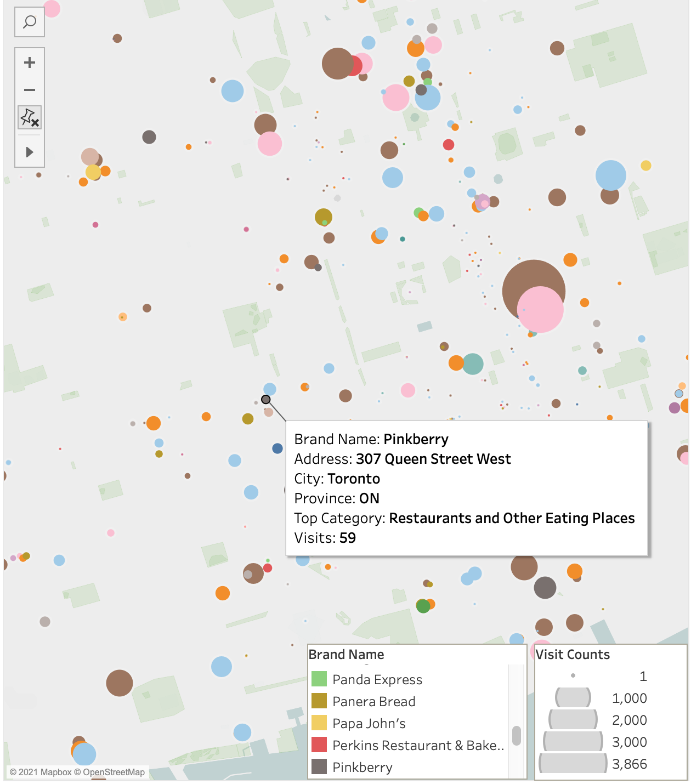The image size is (691, 784).
Task: Click the Pinkberry tooltip showing 59 visits
Action: click(466, 488)
